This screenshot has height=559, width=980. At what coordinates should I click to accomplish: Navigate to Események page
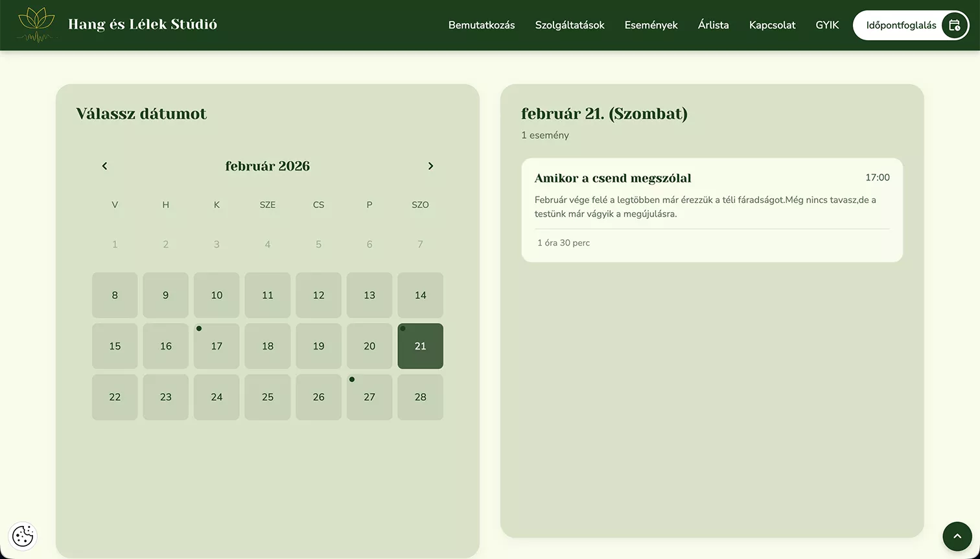point(651,25)
